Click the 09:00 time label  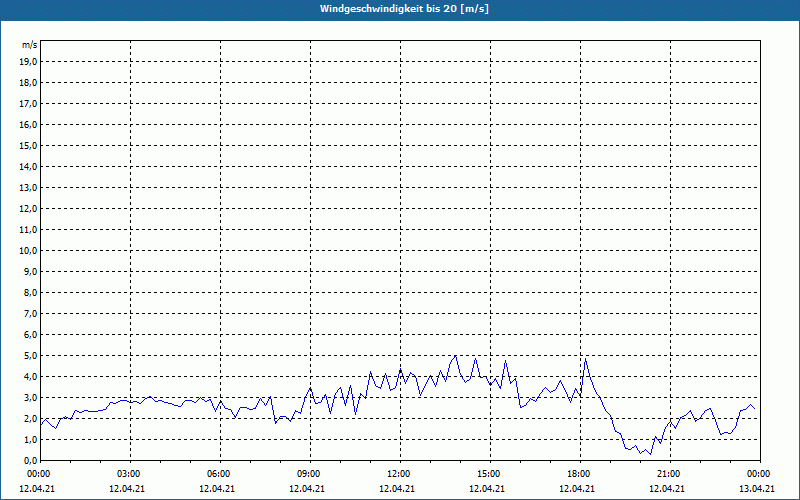310,474
